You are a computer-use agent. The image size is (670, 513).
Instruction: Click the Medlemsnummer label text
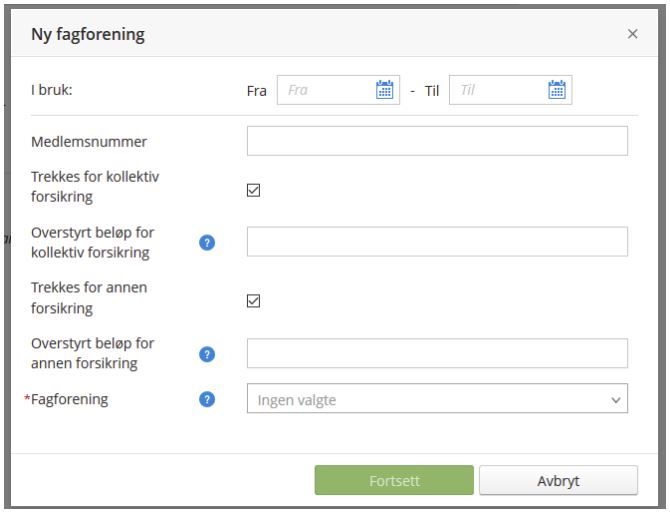(x=90, y=142)
